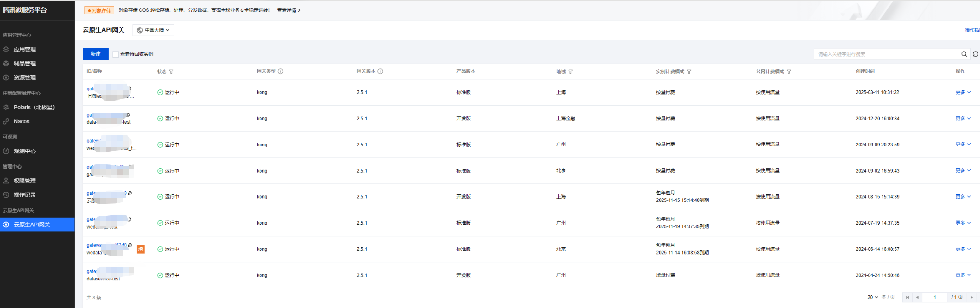Screen dimensions: 980x308
Task: Enable the 查看待回收实例 checkbox
Action: click(116, 54)
